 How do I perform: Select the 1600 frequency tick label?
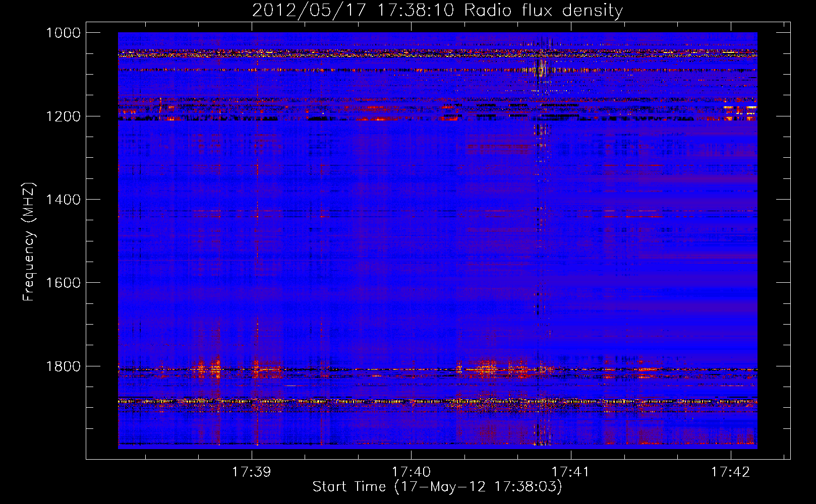pos(63,283)
